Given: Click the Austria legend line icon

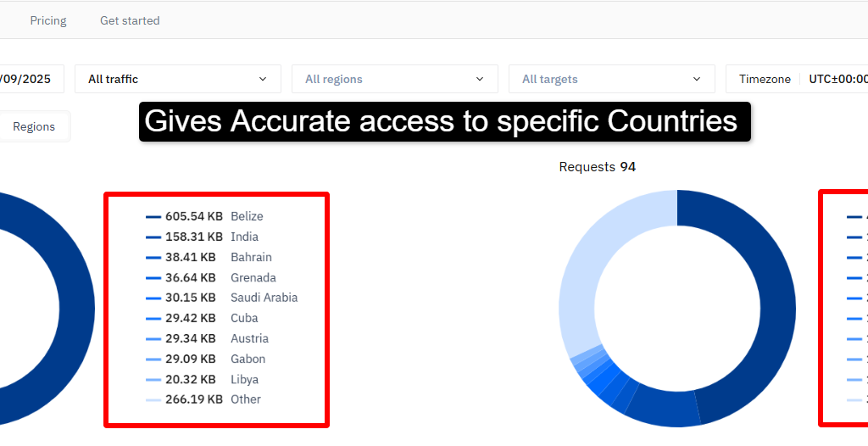Looking at the screenshot, I should point(153,338).
